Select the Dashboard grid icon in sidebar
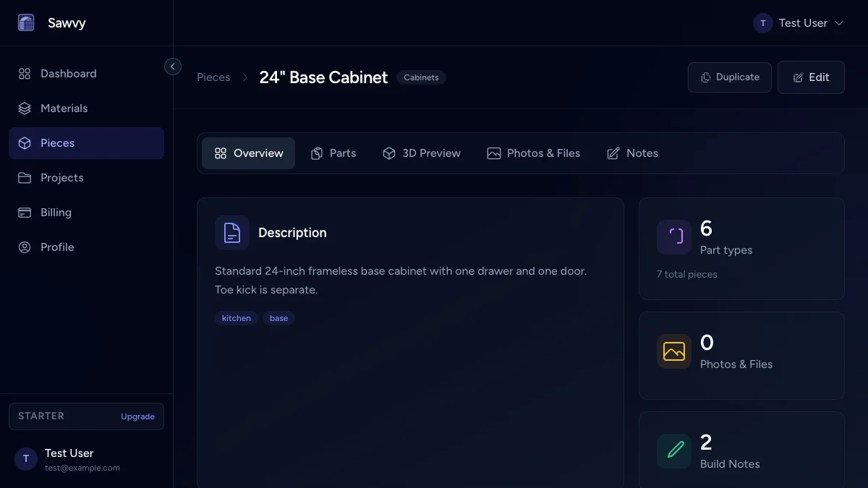Viewport: 868px width, 488px height. (x=24, y=73)
